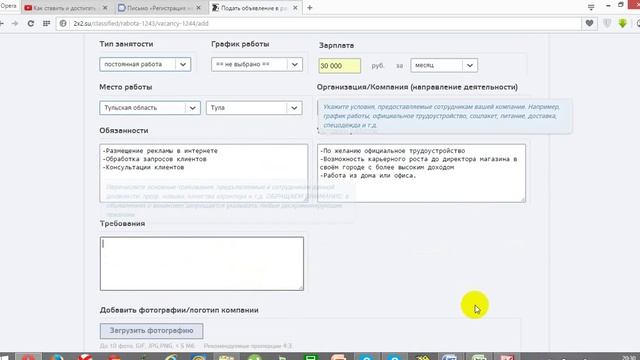
Task: Click the address bar with 2x2.su URL
Action: click(318, 24)
